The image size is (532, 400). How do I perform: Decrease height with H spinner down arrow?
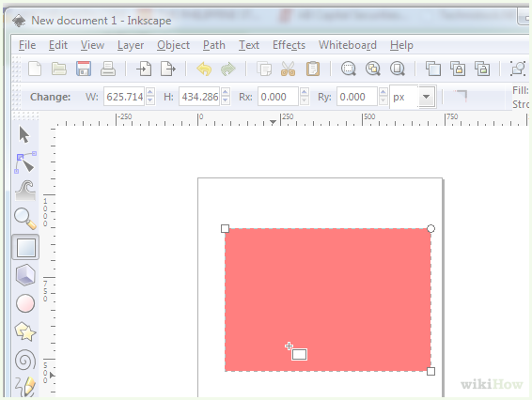point(226,101)
